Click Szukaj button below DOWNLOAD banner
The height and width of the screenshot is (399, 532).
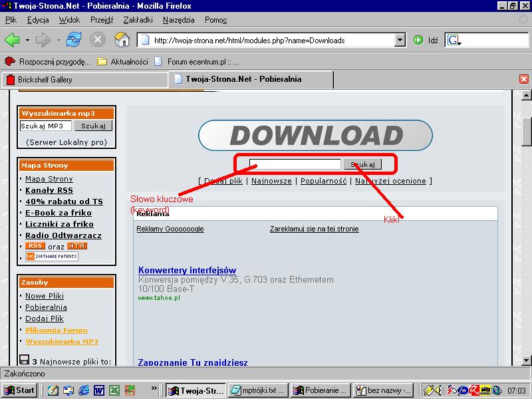click(x=362, y=164)
